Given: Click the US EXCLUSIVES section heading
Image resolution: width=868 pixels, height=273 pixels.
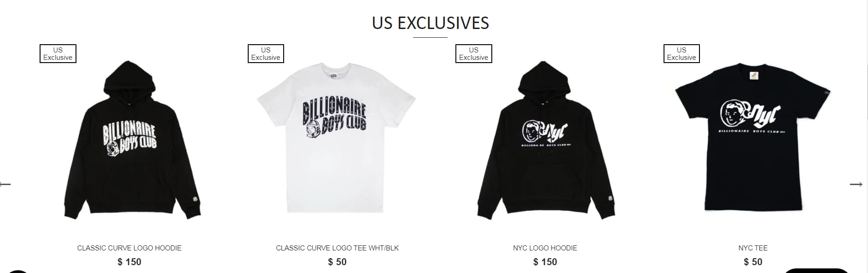Looking at the screenshot, I should click(431, 23).
